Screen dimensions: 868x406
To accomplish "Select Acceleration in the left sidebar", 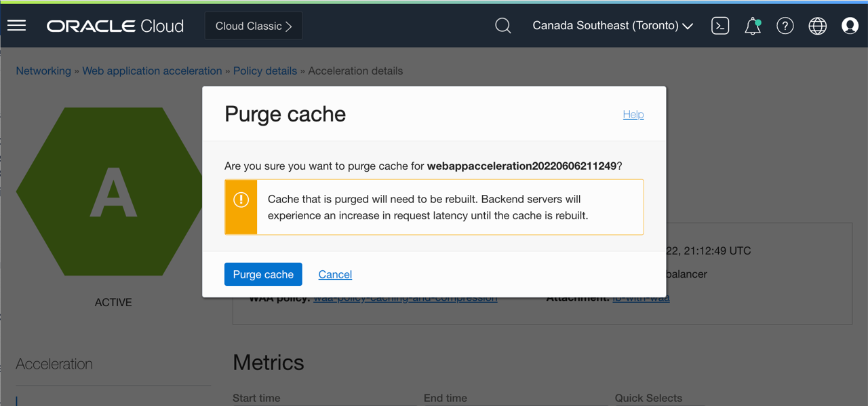I will coord(54,364).
